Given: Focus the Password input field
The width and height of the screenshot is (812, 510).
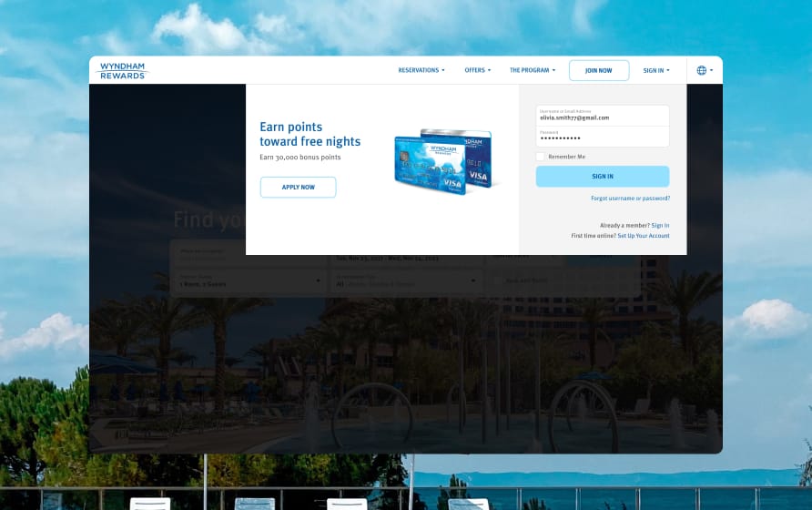Looking at the screenshot, I should tap(602, 136).
